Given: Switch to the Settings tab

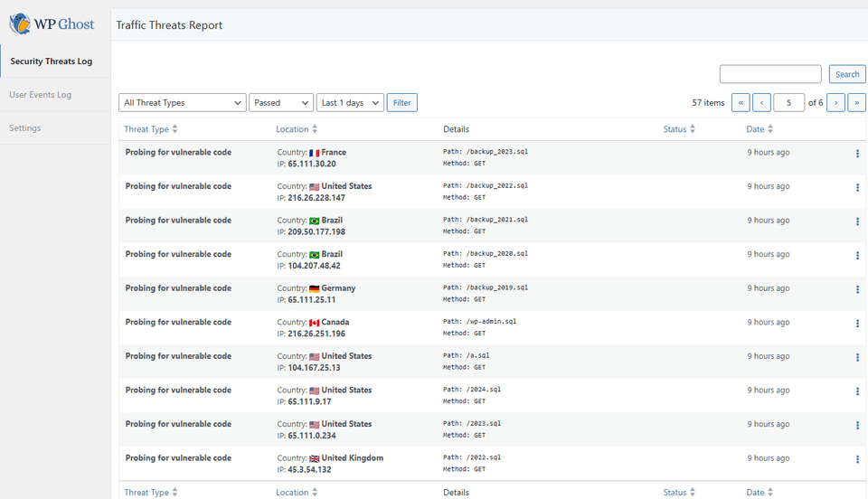Looking at the screenshot, I should tap(25, 128).
